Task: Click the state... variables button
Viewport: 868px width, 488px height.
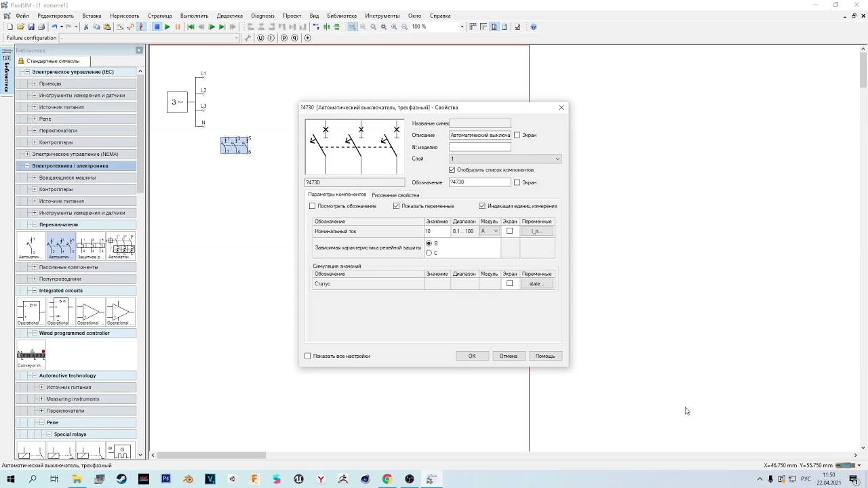Action: coord(536,283)
